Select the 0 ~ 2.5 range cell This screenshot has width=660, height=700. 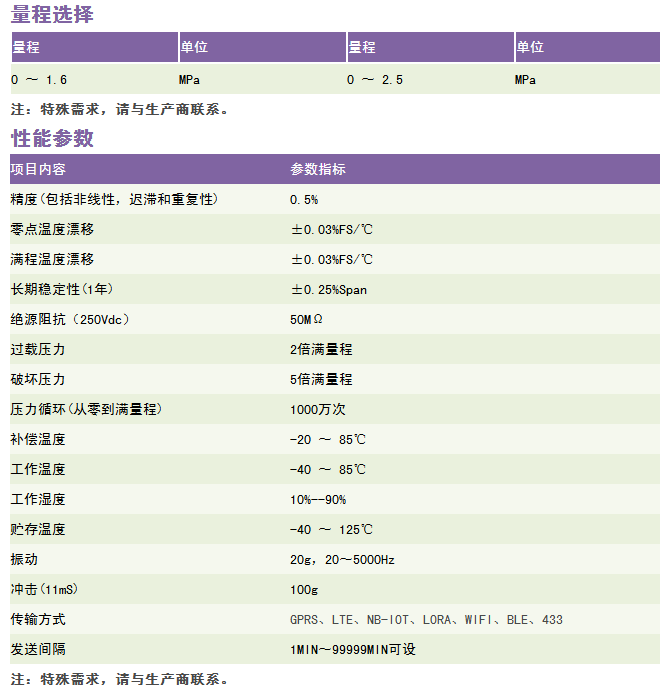click(x=375, y=80)
